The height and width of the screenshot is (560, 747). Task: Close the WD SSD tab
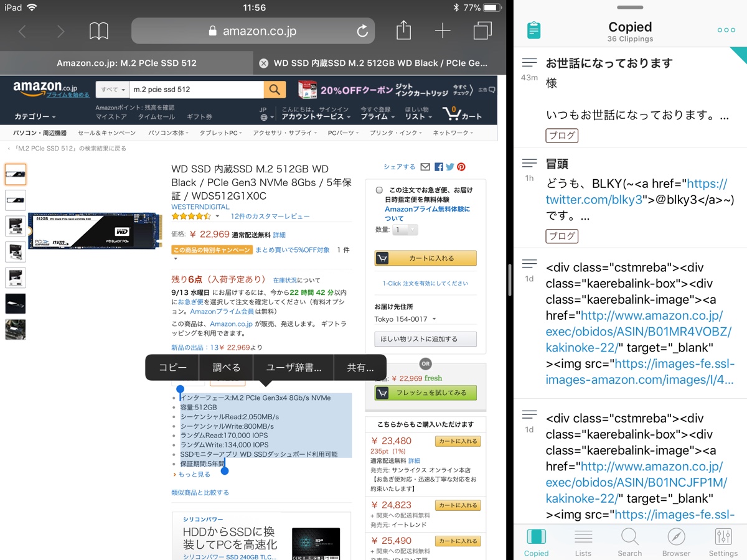[263, 63]
